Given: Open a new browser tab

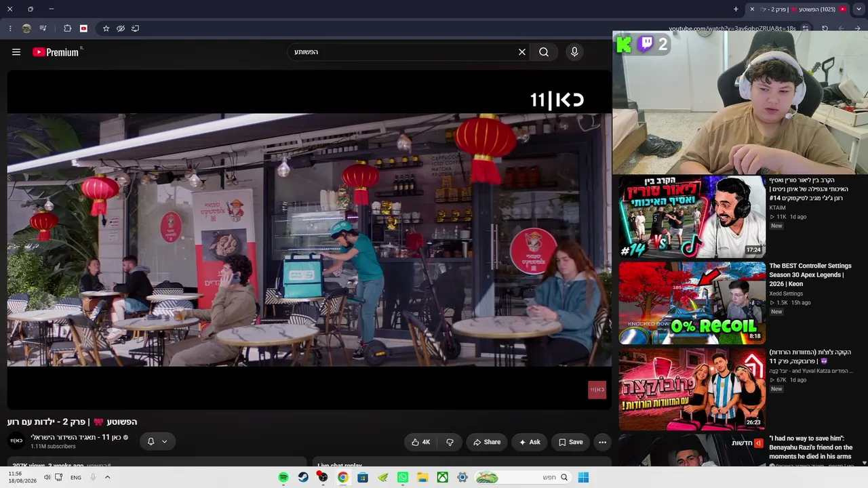Looking at the screenshot, I should pos(736,9).
